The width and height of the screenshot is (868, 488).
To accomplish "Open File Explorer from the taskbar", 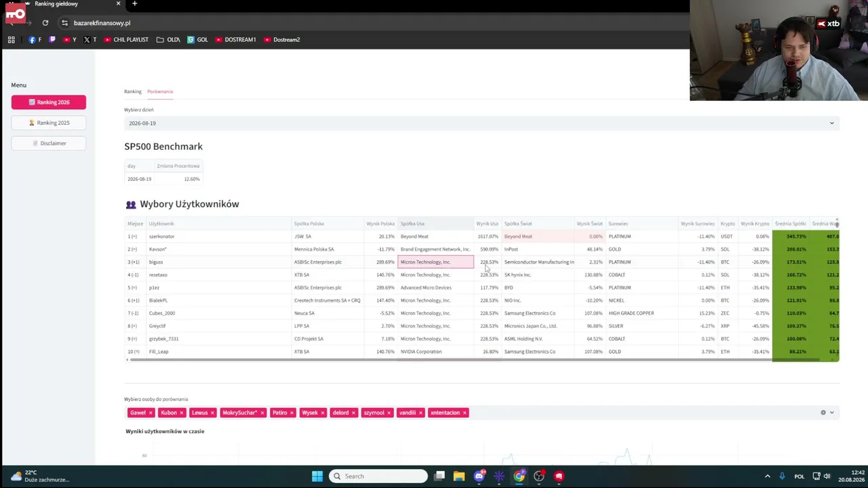I will (x=459, y=476).
